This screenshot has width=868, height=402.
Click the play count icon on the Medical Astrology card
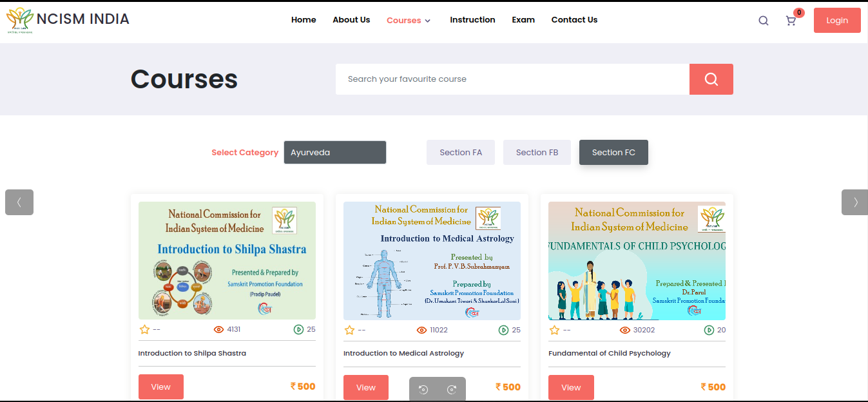click(x=503, y=330)
